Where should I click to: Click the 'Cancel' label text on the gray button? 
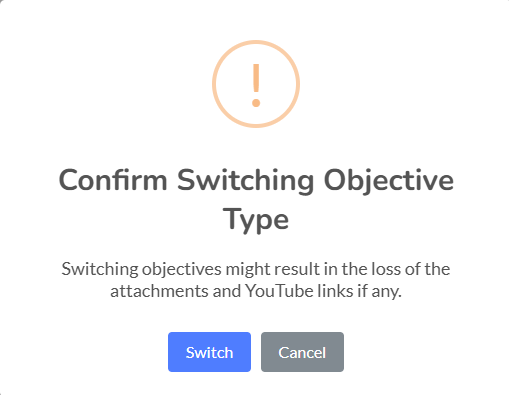302,352
